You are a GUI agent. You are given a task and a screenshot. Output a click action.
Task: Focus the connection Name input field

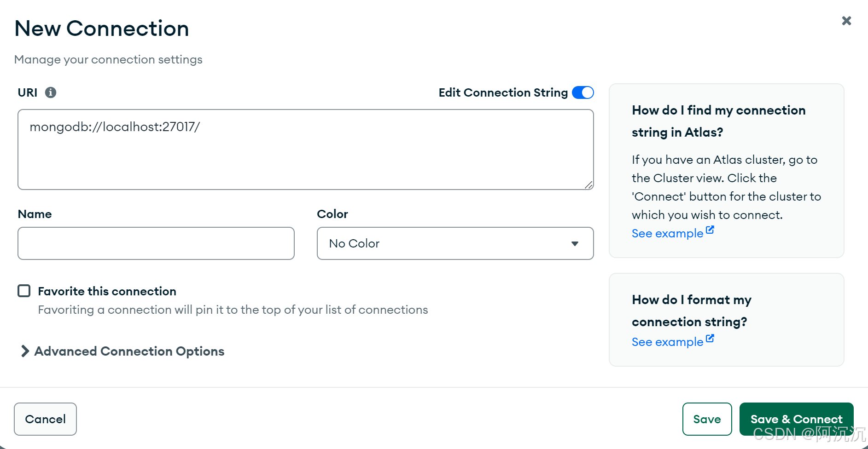(x=156, y=243)
